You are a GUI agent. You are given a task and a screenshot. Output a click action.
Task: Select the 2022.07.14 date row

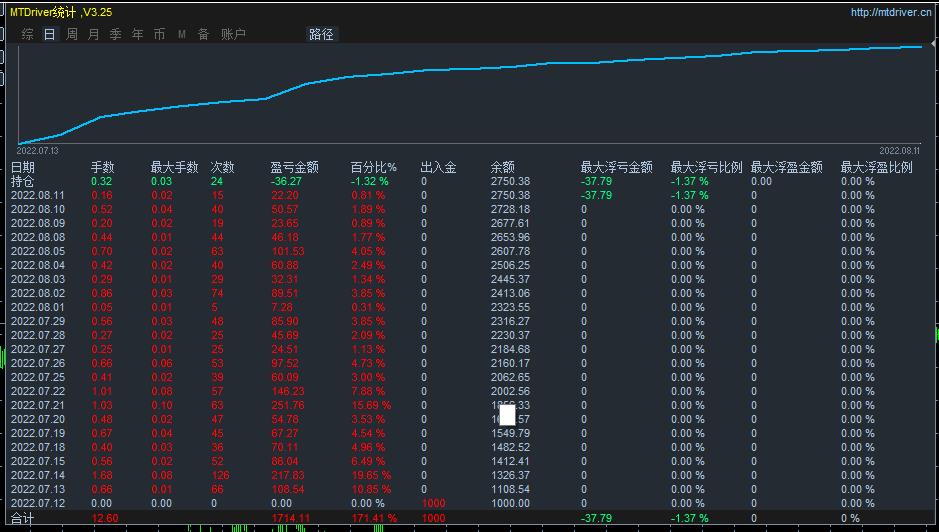(38, 474)
